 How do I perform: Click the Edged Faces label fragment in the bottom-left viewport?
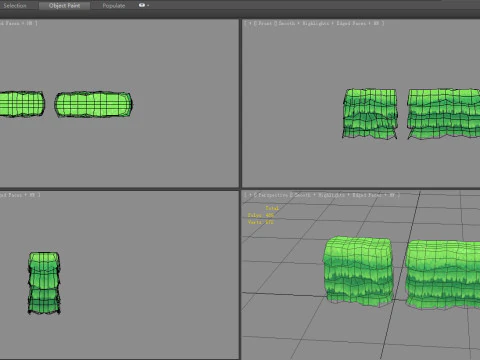tap(11, 195)
